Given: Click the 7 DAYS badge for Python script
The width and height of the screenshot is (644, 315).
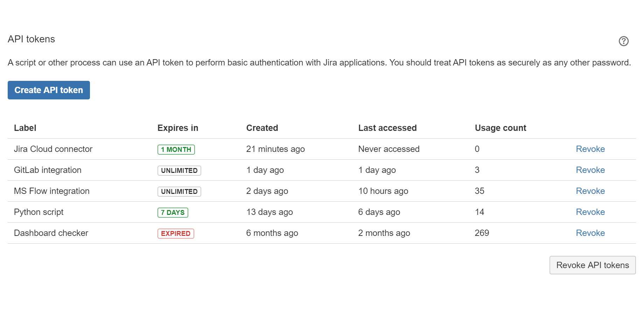Looking at the screenshot, I should (173, 212).
